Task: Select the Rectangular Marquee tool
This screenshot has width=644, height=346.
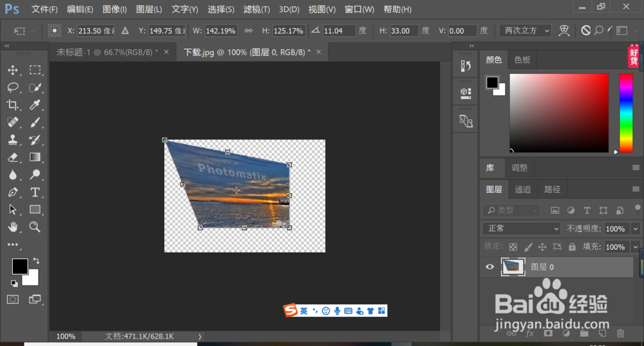Action: click(x=35, y=70)
